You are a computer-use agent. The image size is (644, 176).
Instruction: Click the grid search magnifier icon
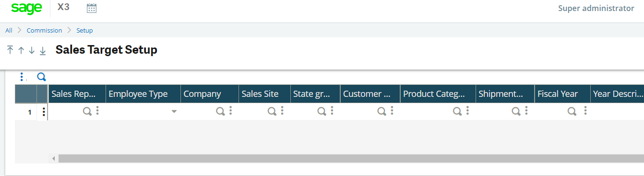click(41, 77)
